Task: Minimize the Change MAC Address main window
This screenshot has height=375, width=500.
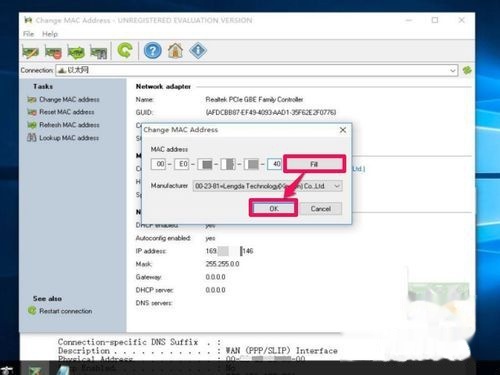Action: (x=409, y=20)
